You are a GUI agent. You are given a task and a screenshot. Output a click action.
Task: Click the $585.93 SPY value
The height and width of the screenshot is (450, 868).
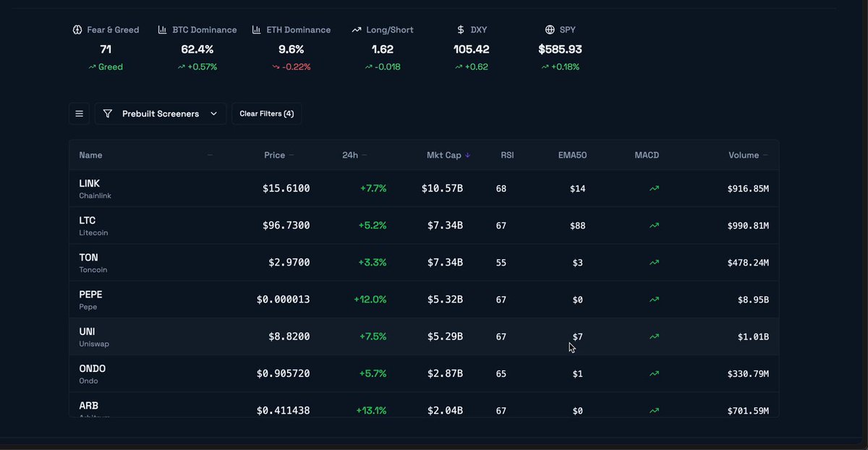[560, 49]
